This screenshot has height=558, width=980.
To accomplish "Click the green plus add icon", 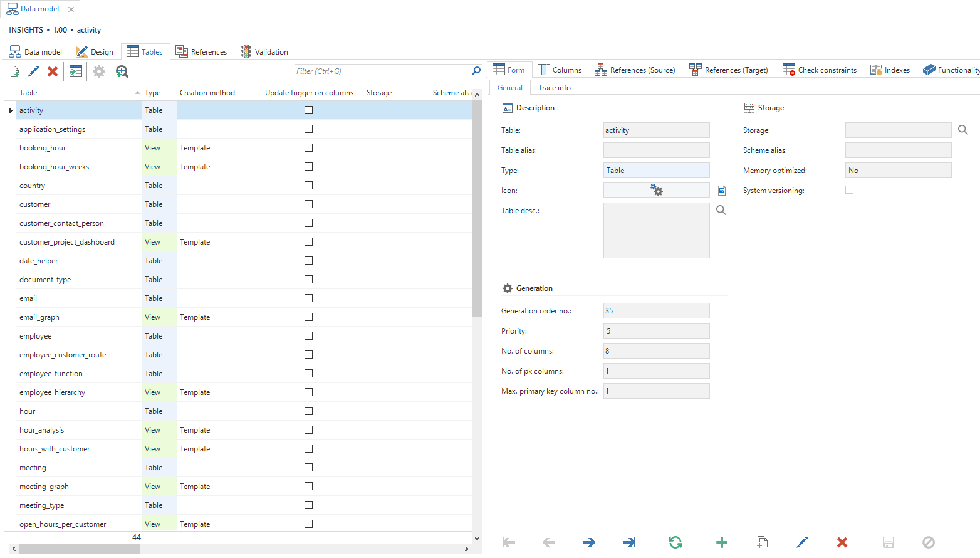I will coord(721,542).
